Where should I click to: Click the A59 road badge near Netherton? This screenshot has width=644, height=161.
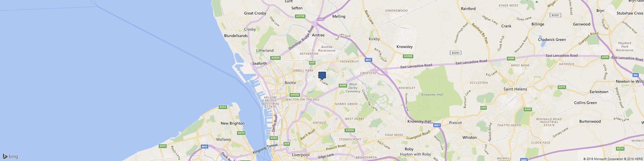point(312,63)
